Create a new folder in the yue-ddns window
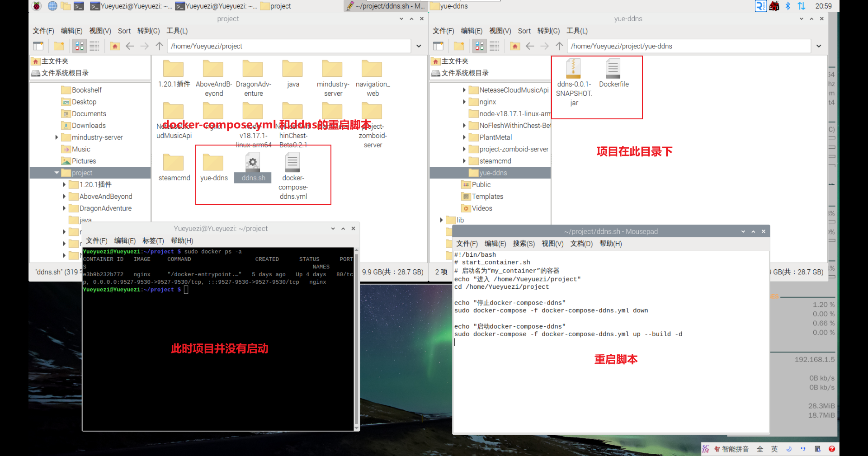This screenshot has height=456, width=868. pyautogui.click(x=459, y=46)
